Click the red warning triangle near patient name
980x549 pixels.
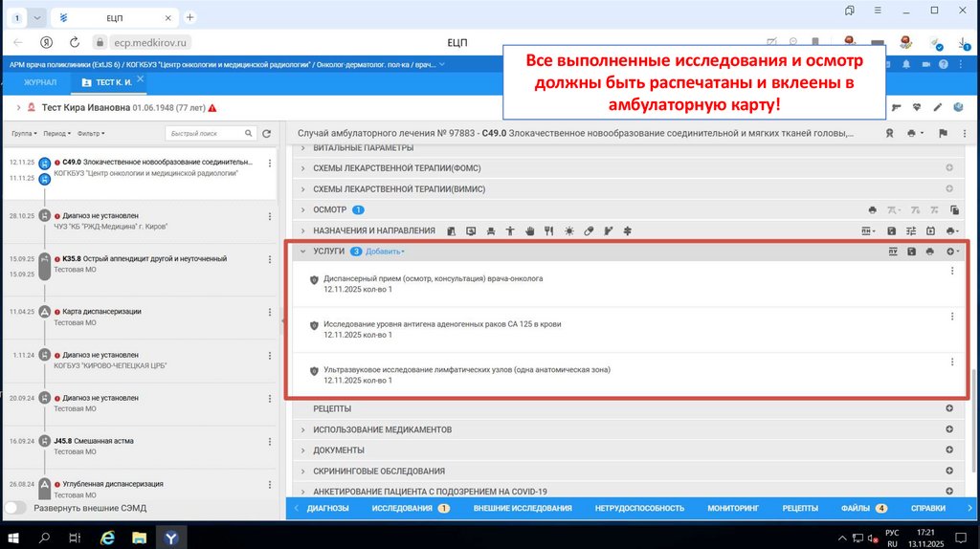coord(212,108)
